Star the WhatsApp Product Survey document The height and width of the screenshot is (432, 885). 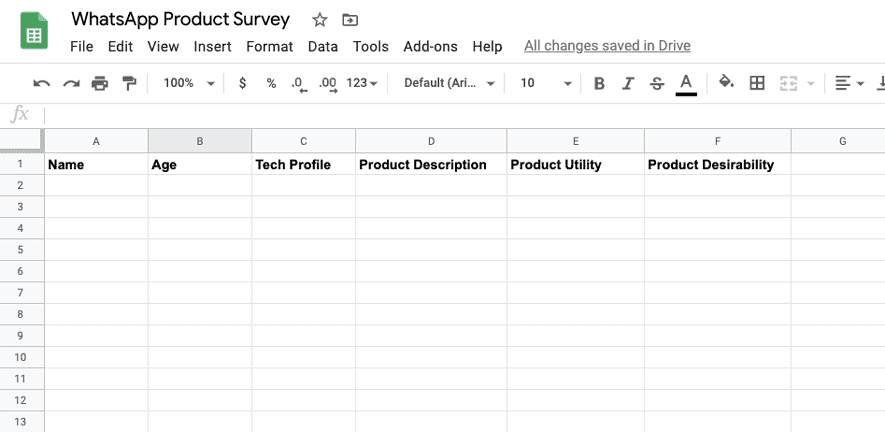pyautogui.click(x=320, y=20)
